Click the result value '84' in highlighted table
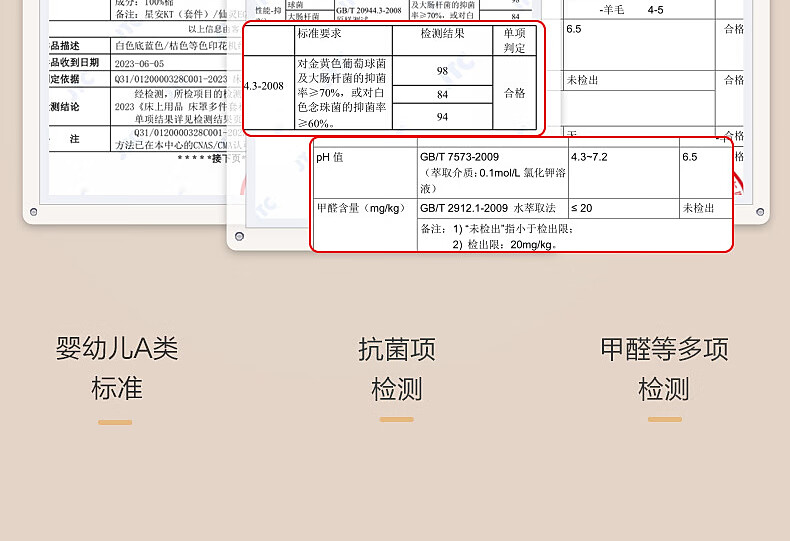Screen dimensions: 790x541 click(442, 94)
